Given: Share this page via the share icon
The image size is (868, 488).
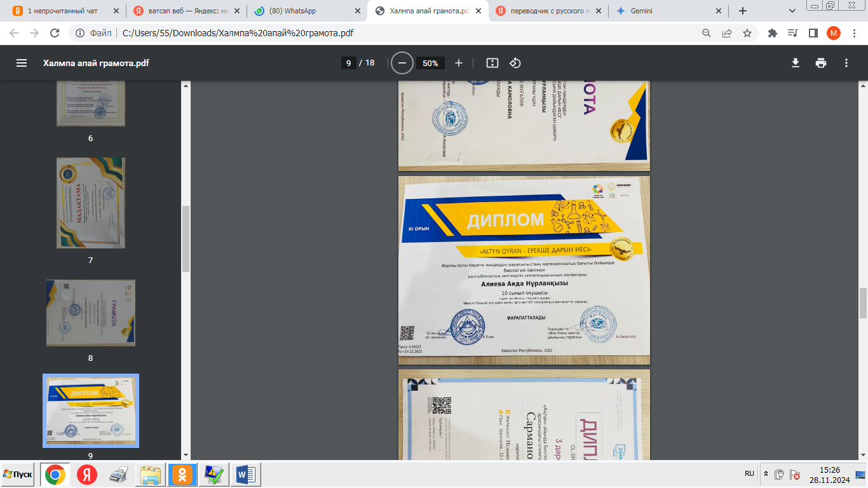Looking at the screenshot, I should (x=727, y=33).
